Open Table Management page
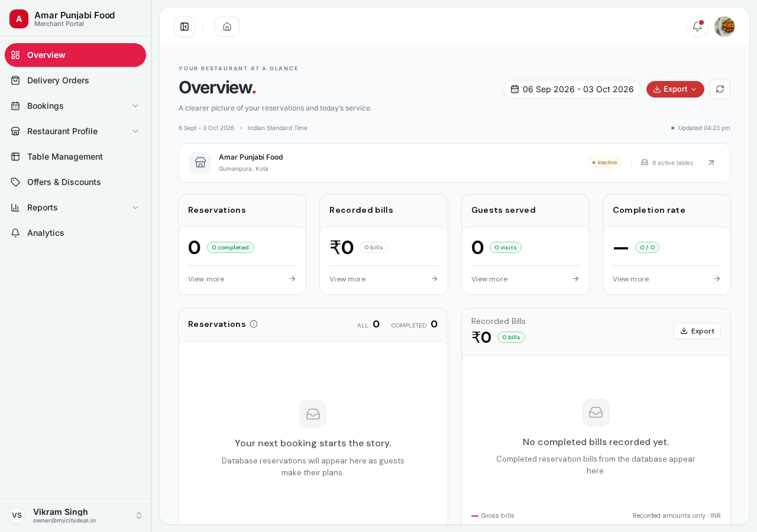Image resolution: width=757 pixels, height=532 pixels. (x=75, y=157)
